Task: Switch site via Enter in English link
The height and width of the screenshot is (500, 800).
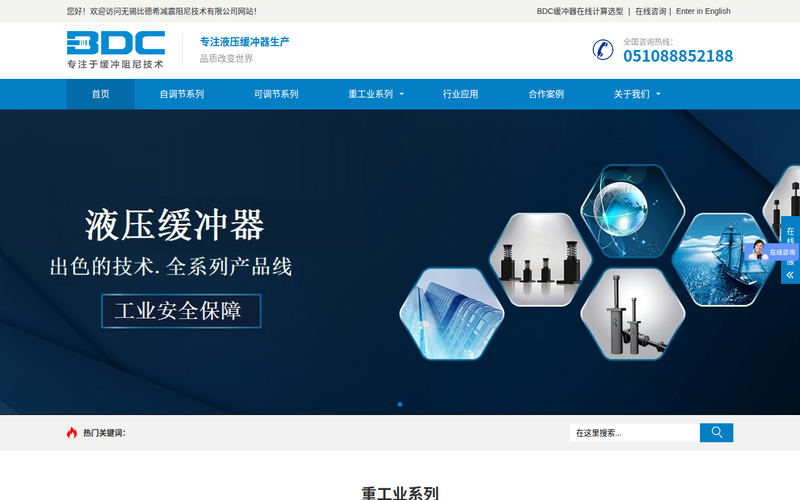Action: point(703,11)
